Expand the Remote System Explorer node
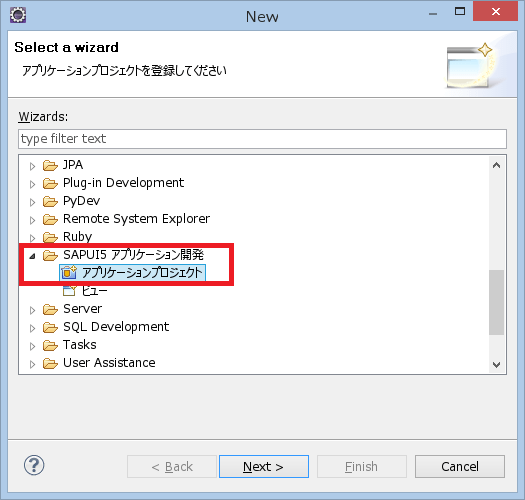The height and width of the screenshot is (500, 525). pos(32,220)
